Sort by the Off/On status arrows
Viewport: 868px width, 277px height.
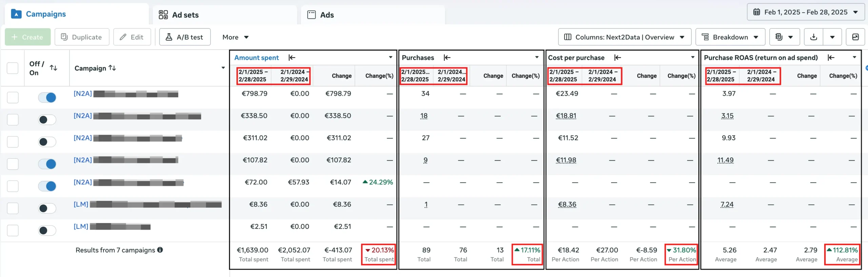point(54,68)
